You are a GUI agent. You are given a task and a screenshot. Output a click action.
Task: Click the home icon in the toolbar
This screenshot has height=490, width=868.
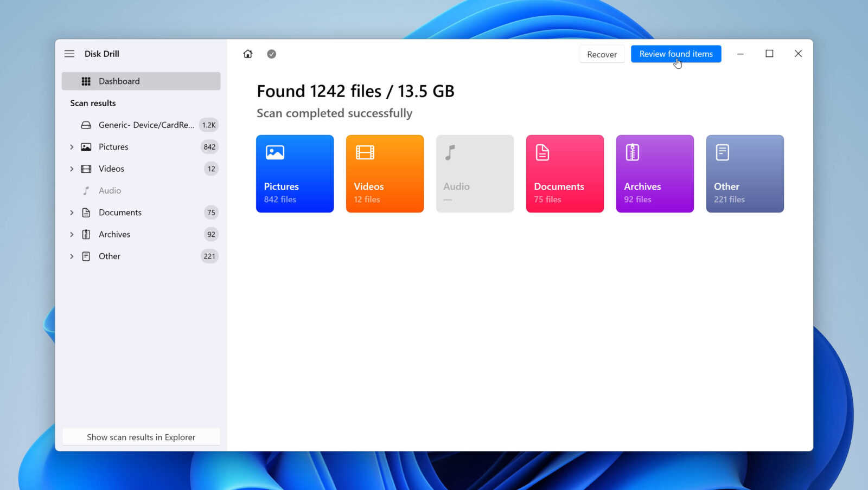(248, 54)
